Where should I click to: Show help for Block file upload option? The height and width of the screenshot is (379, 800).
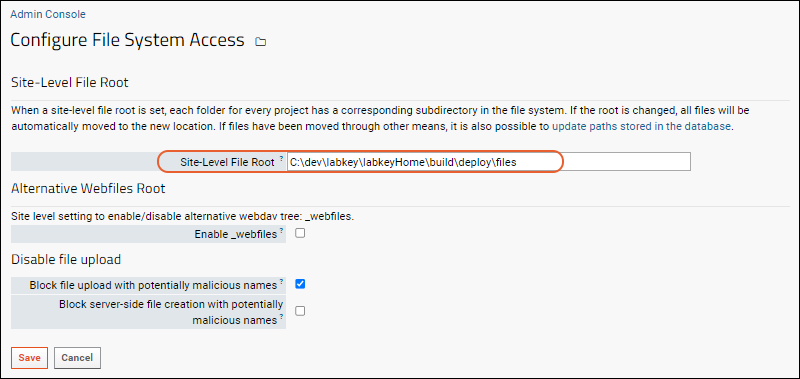pos(281,282)
